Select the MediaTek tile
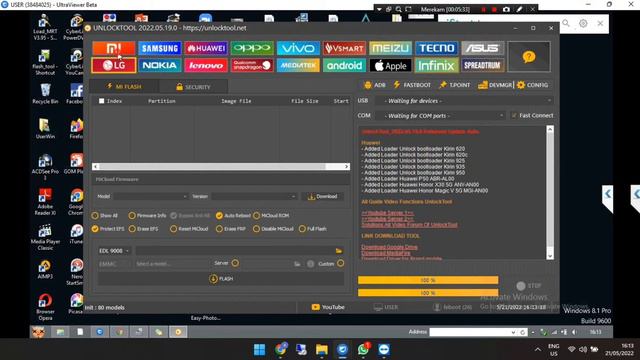The width and height of the screenshot is (640, 360). (x=298, y=65)
